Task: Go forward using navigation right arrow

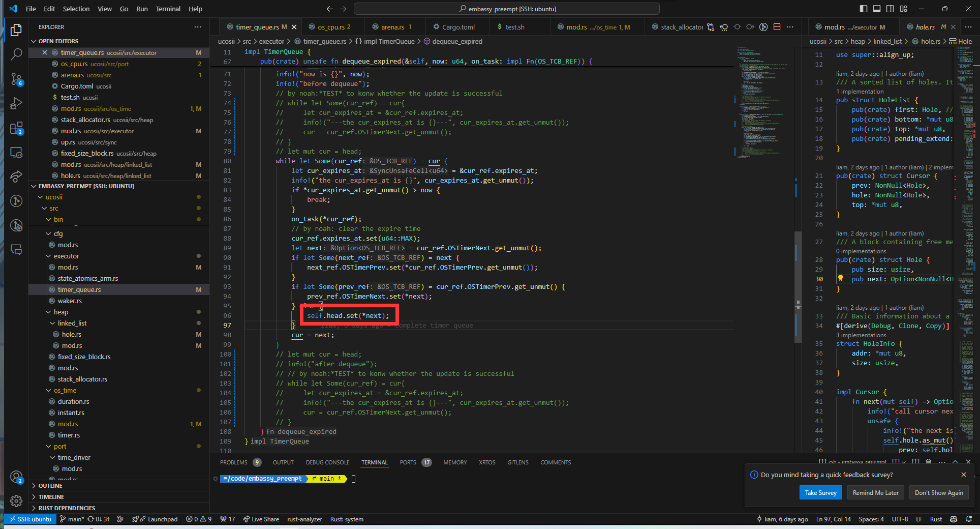Action: click(343, 9)
